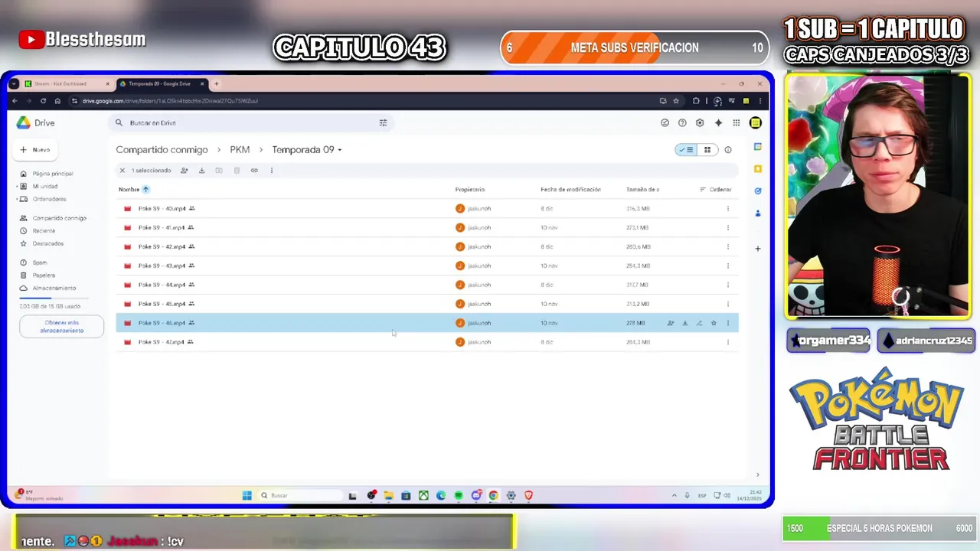Viewport: 980px width, 551px height.
Task: Click the Buscar en Drive search field
Action: pyautogui.click(x=253, y=122)
